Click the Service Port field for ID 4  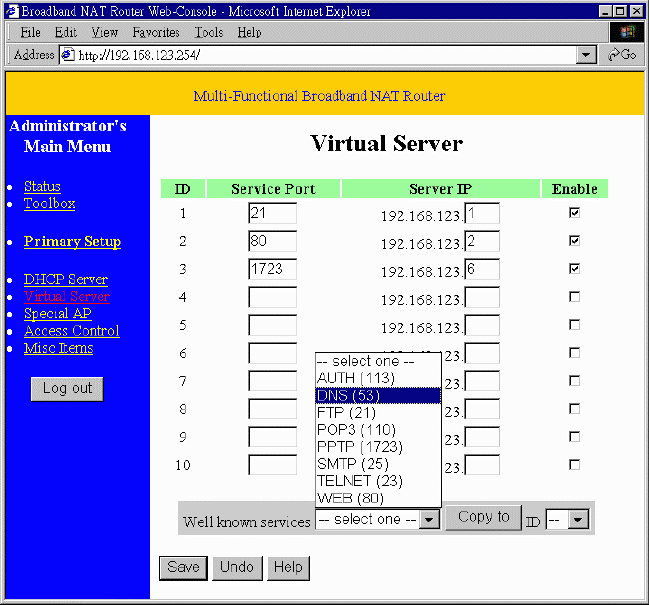(272, 297)
